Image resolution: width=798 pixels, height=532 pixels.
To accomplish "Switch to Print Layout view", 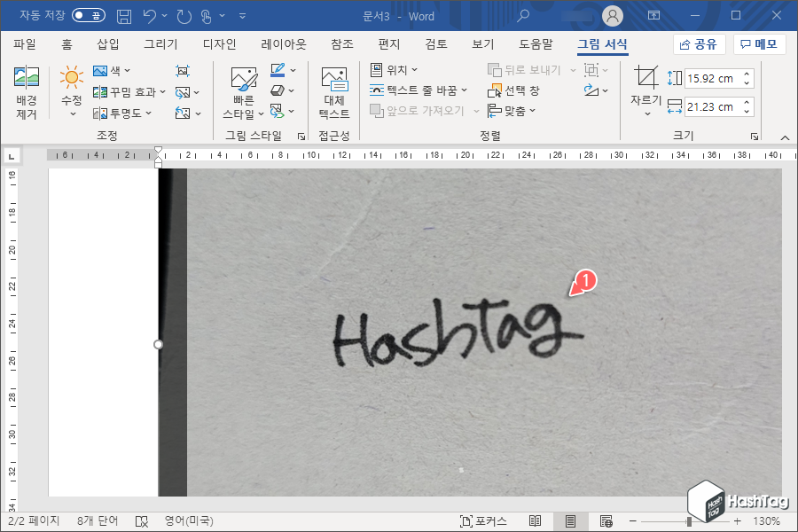I will [x=570, y=521].
